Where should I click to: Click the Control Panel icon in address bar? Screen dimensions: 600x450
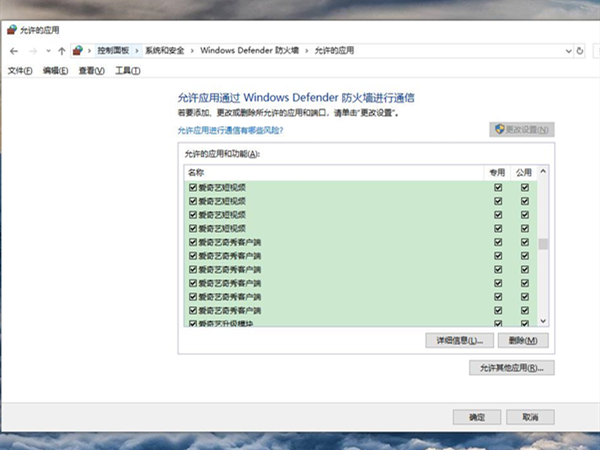(78, 50)
